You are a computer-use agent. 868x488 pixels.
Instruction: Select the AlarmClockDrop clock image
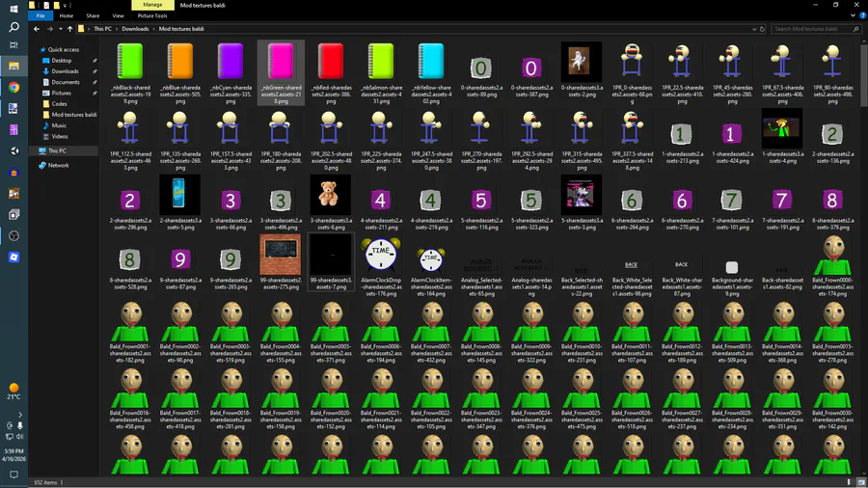[381, 267]
